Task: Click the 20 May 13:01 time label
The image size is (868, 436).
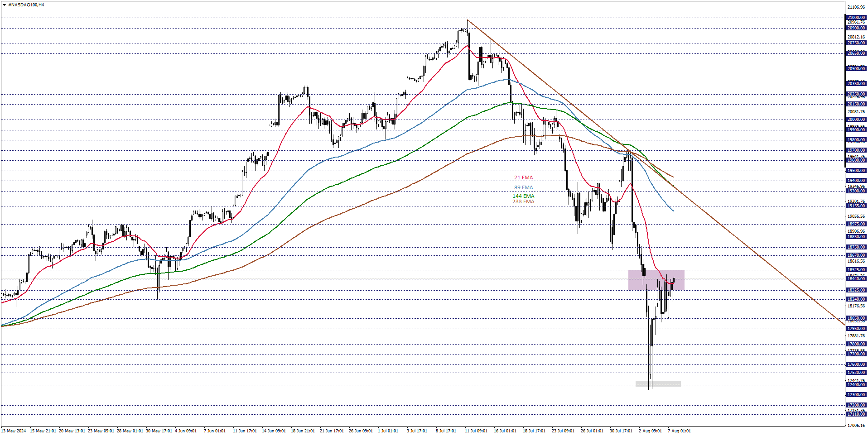Action: (x=72, y=431)
